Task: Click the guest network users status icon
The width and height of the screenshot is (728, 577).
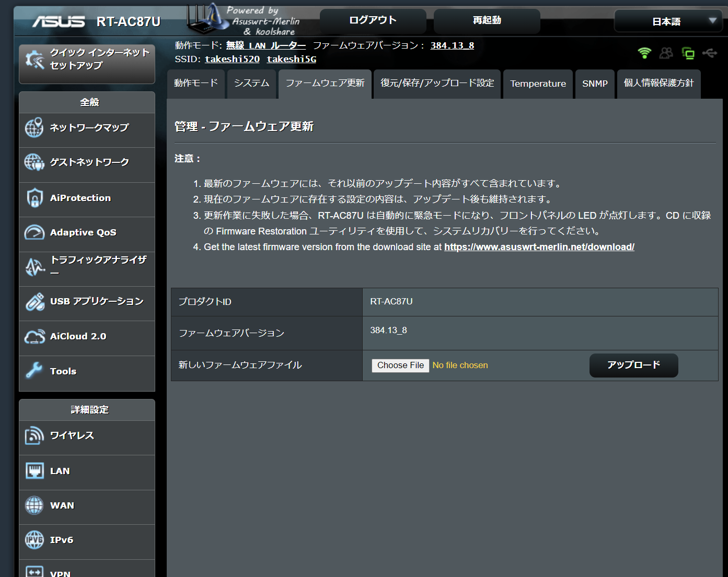Action: [x=666, y=53]
